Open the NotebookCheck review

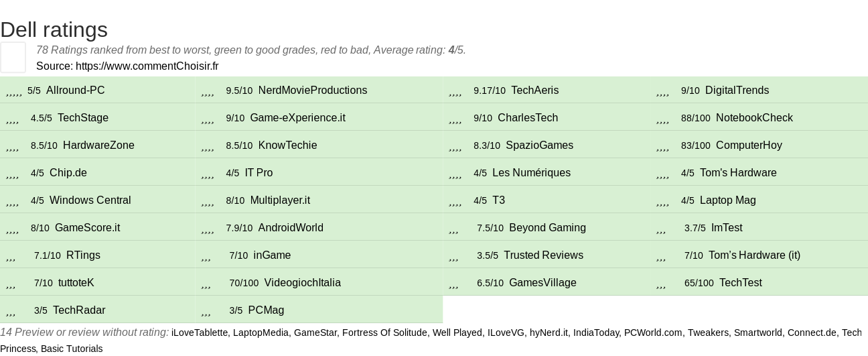754,118
